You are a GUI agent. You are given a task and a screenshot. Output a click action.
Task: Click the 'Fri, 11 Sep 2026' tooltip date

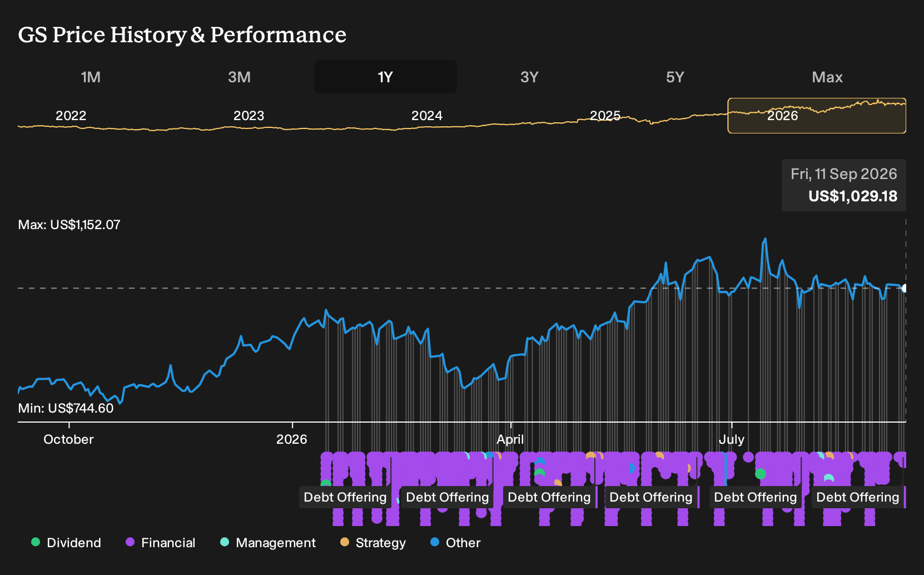click(844, 174)
